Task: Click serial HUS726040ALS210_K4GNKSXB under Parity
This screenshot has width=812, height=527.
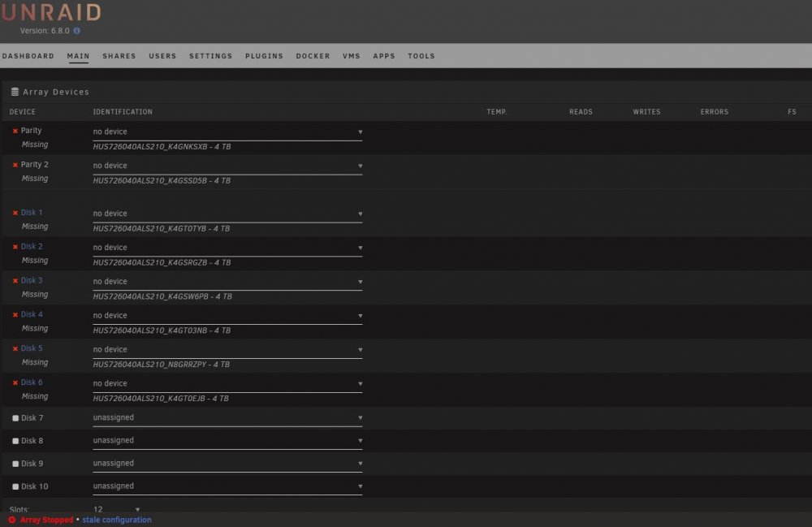Action: (151, 147)
